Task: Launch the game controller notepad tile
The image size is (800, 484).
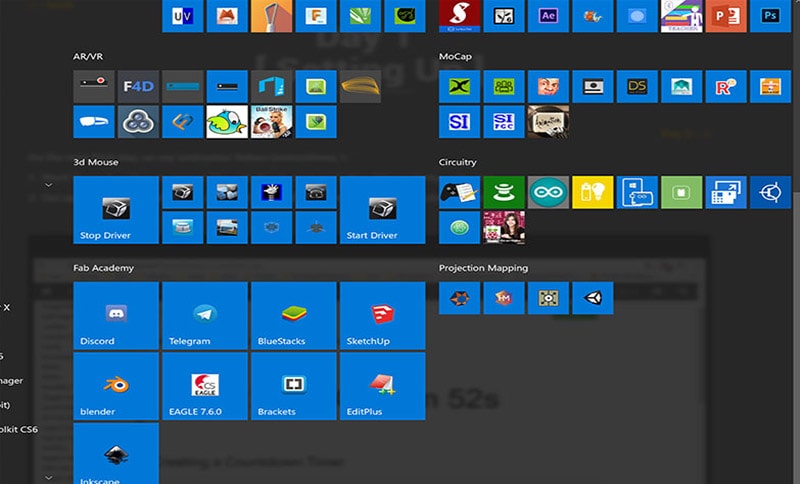Action: pyautogui.click(x=459, y=192)
